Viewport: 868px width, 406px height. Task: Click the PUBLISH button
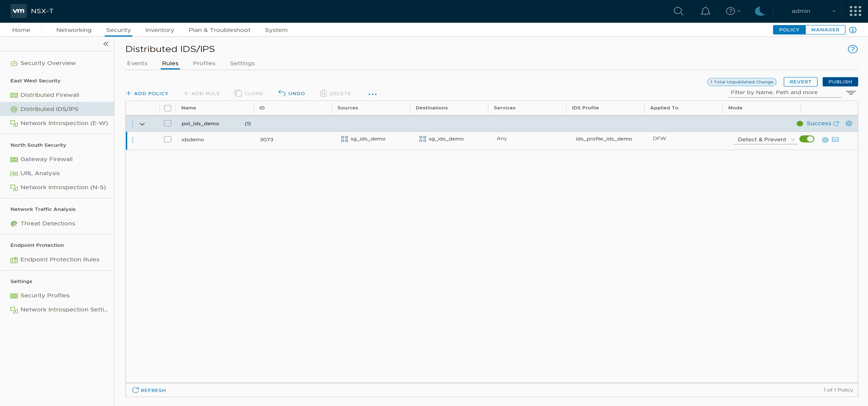tap(840, 82)
